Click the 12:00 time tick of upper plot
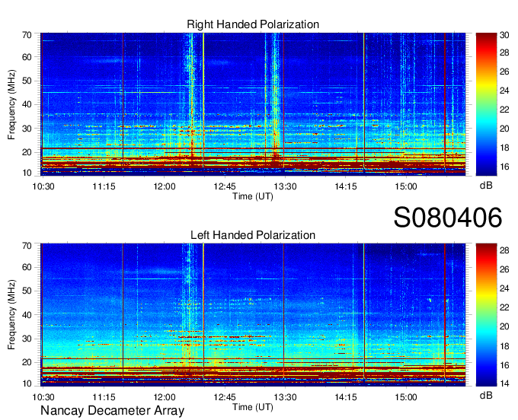The height and width of the screenshot is (420, 518). [165, 186]
